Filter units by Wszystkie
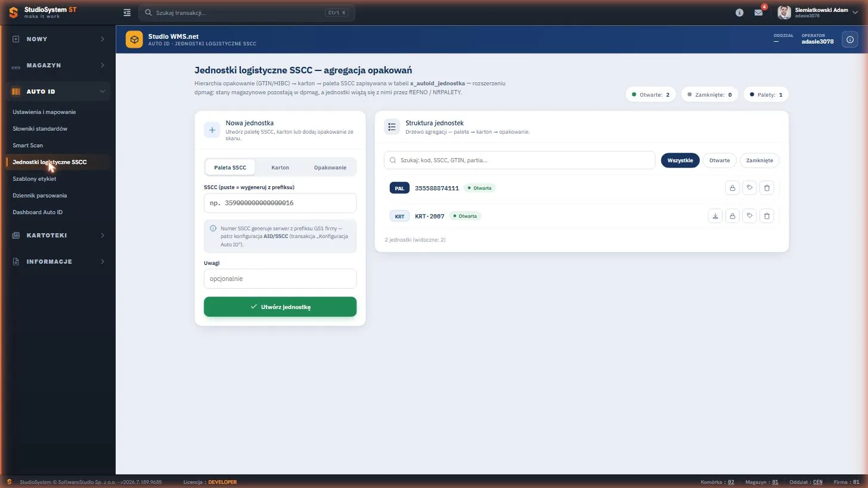The width and height of the screenshot is (868, 488). tap(680, 160)
